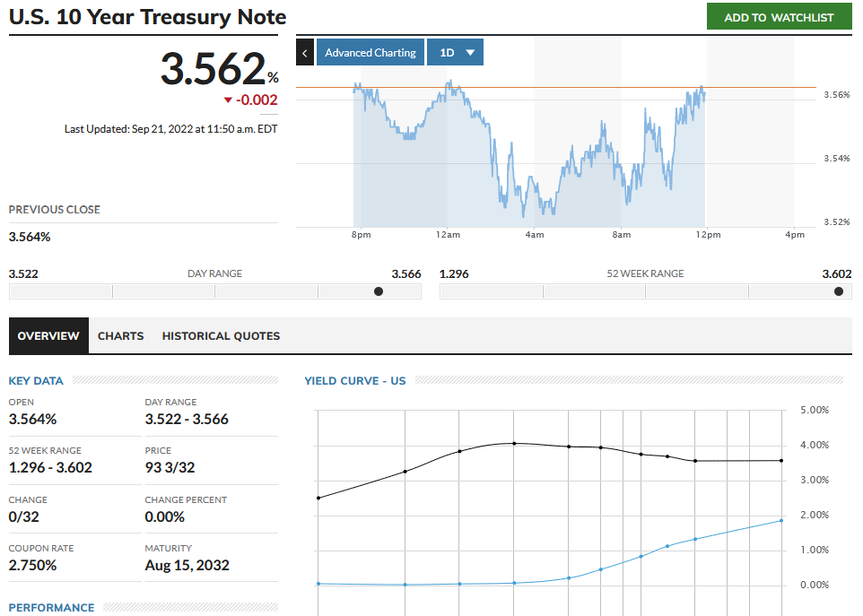Click the Performance section heading
This screenshot has height=616, width=863.
pyautogui.click(x=51, y=607)
